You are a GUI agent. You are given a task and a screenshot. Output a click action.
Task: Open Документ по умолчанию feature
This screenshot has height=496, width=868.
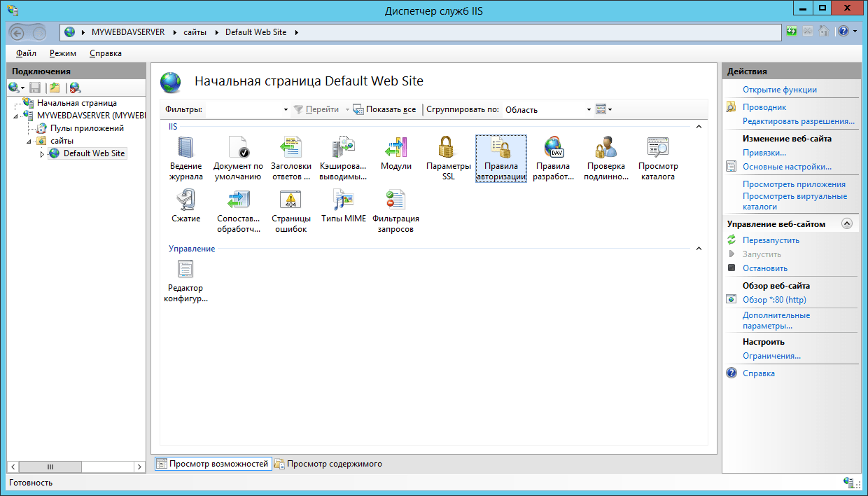[x=238, y=159]
